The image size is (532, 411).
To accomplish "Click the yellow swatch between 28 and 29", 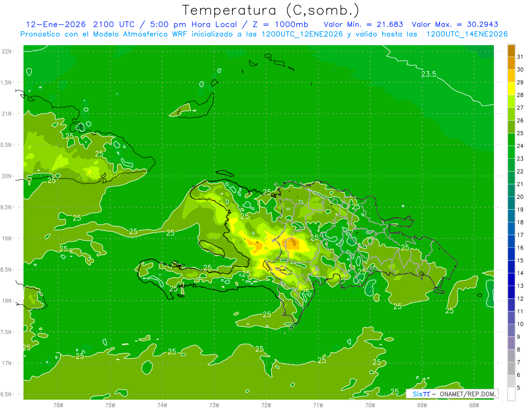I will coord(511,89).
